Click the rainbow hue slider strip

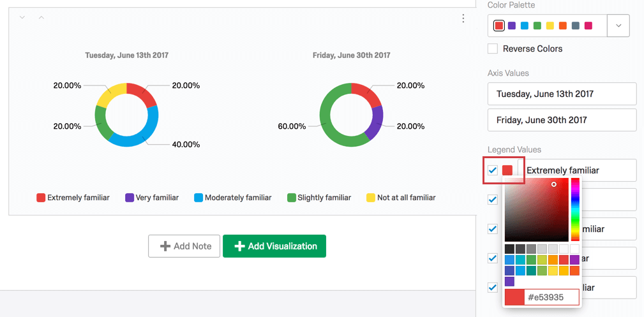point(575,209)
